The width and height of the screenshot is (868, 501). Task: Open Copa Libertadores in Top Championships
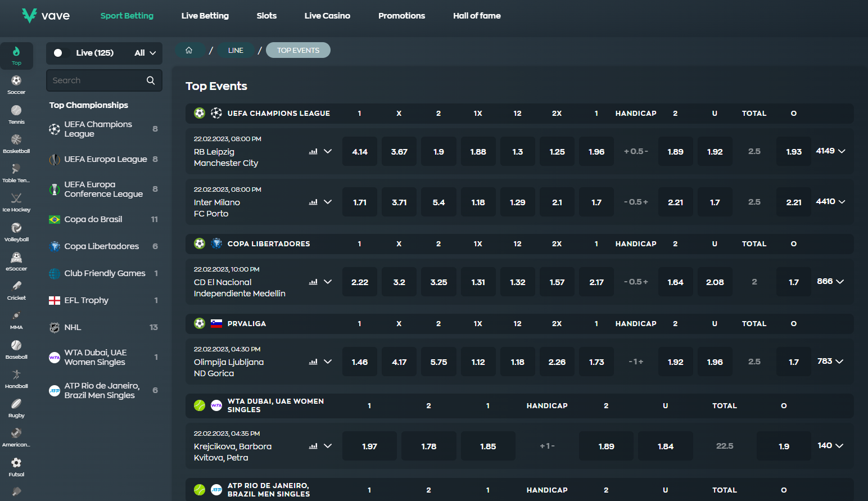click(103, 246)
